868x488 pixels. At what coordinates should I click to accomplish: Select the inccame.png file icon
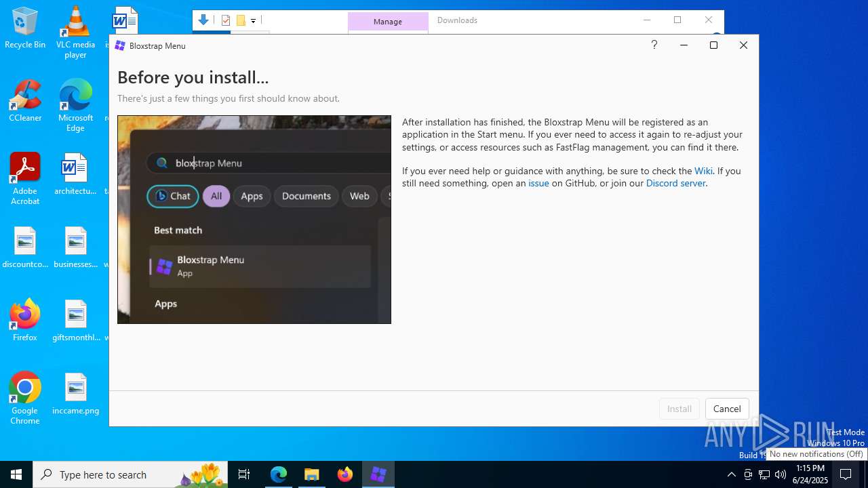coord(75,394)
